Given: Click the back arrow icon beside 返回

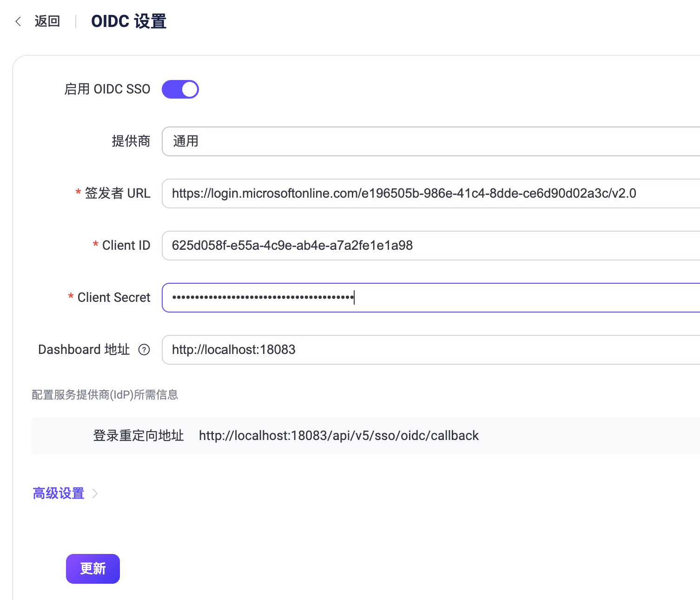Looking at the screenshot, I should 18,21.
